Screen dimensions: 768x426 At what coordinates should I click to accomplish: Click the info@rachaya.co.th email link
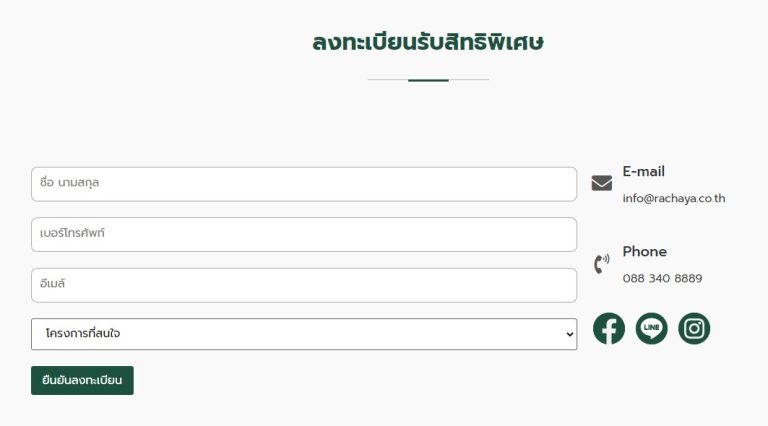(673, 198)
